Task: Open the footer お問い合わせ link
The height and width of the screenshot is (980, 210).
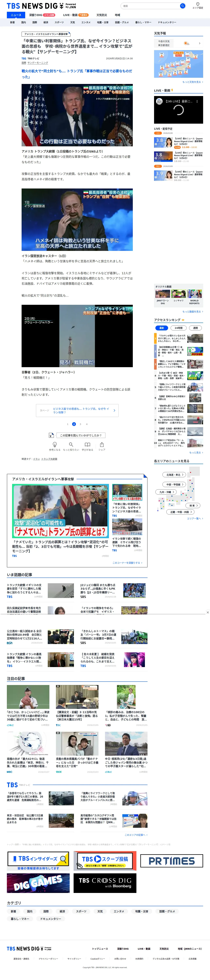Action: point(120,959)
